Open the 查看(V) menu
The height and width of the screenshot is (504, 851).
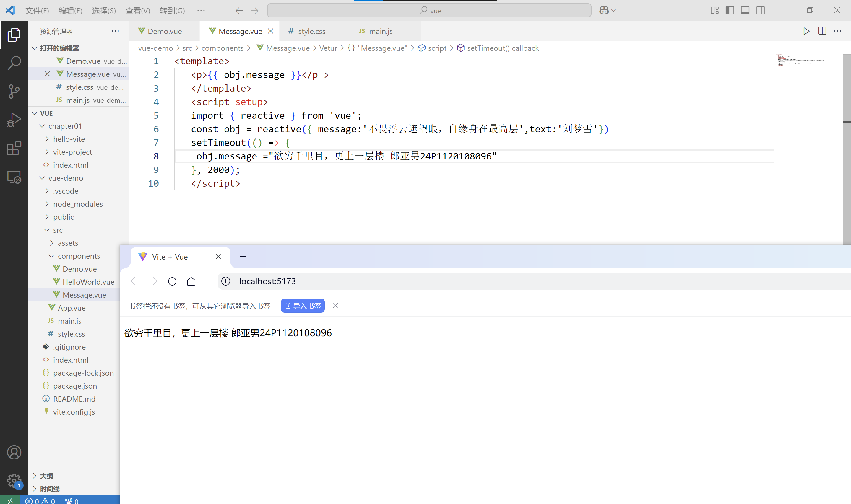(x=138, y=11)
